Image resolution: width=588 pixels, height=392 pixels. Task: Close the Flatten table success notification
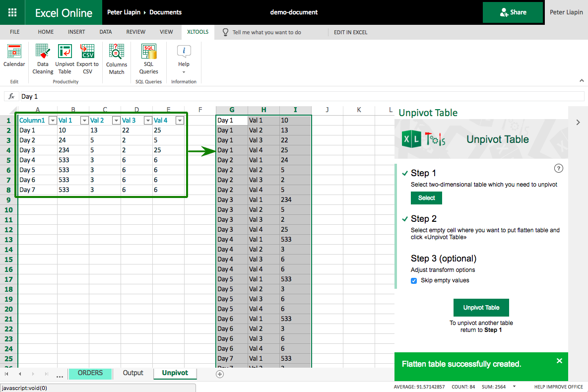click(559, 361)
